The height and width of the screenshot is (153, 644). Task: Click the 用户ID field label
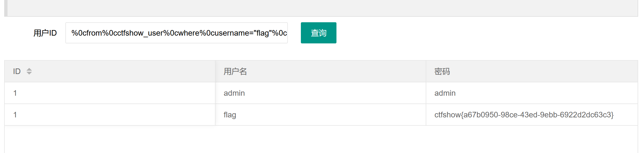click(45, 33)
